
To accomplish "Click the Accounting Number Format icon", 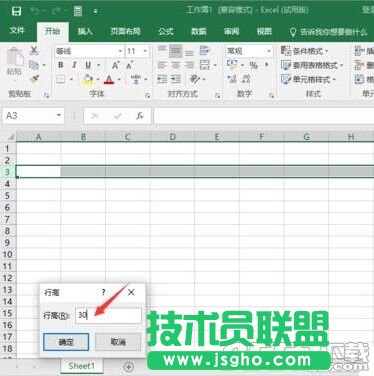I will 232,64.
